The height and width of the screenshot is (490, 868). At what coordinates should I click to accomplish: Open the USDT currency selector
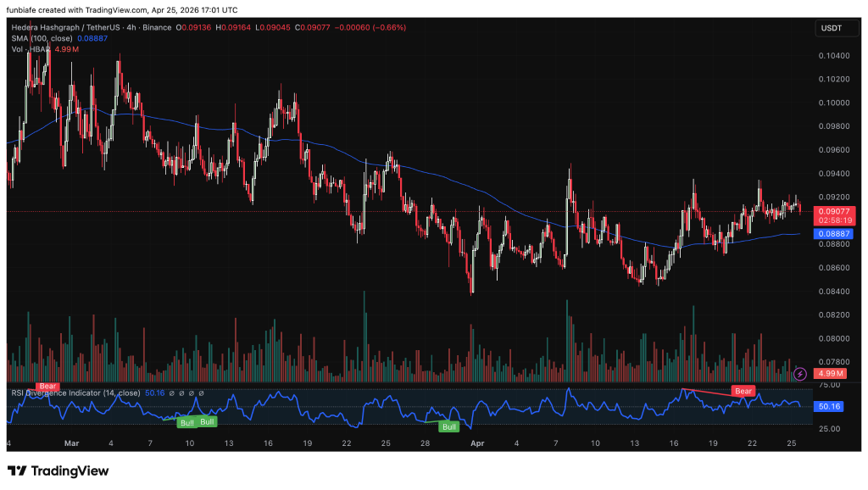click(x=828, y=28)
